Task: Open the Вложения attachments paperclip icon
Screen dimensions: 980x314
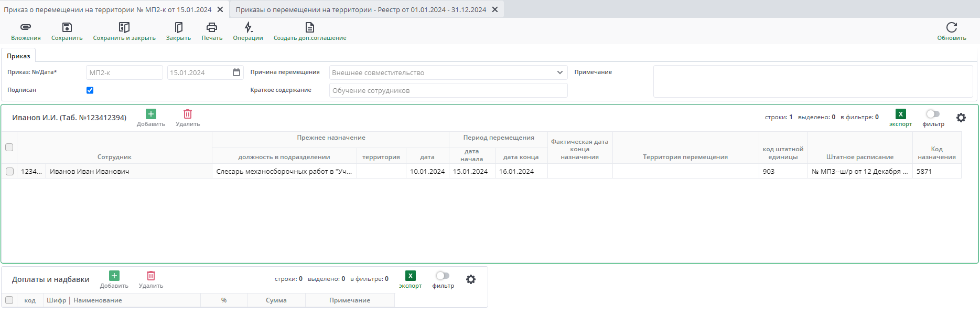Action: (26, 27)
